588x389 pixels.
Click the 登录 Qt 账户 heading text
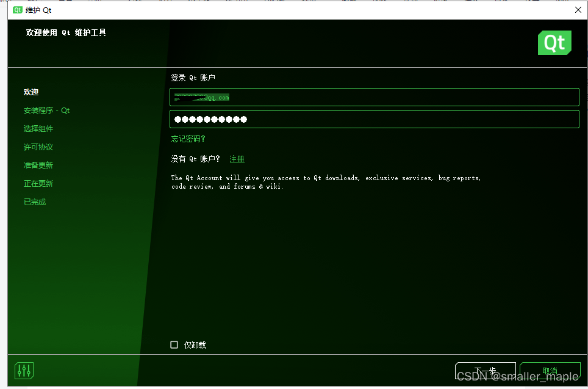(x=193, y=78)
